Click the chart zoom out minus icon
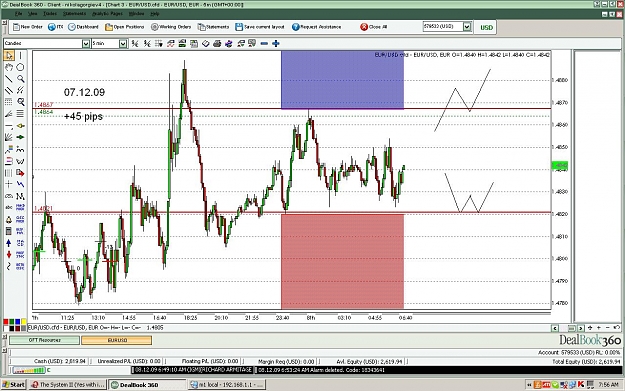Image resolution: width=625 pixels, height=391 pixels. point(264,43)
